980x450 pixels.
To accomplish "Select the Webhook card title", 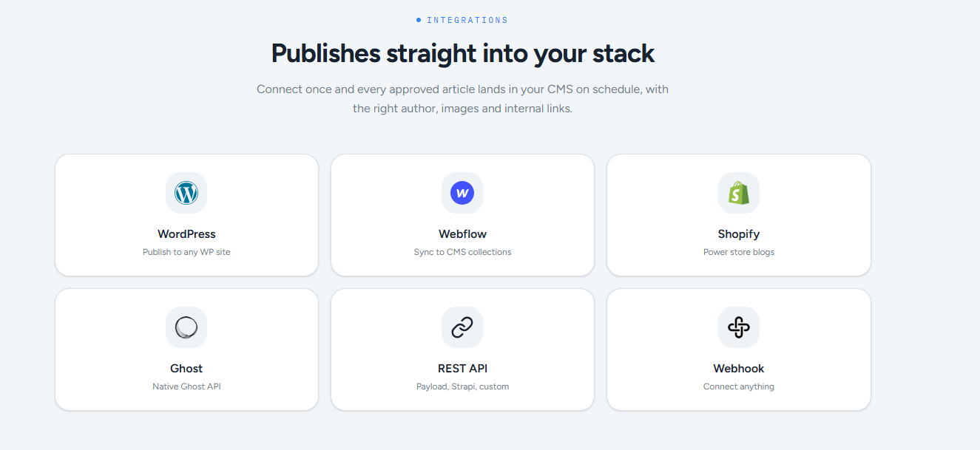I will point(739,369).
